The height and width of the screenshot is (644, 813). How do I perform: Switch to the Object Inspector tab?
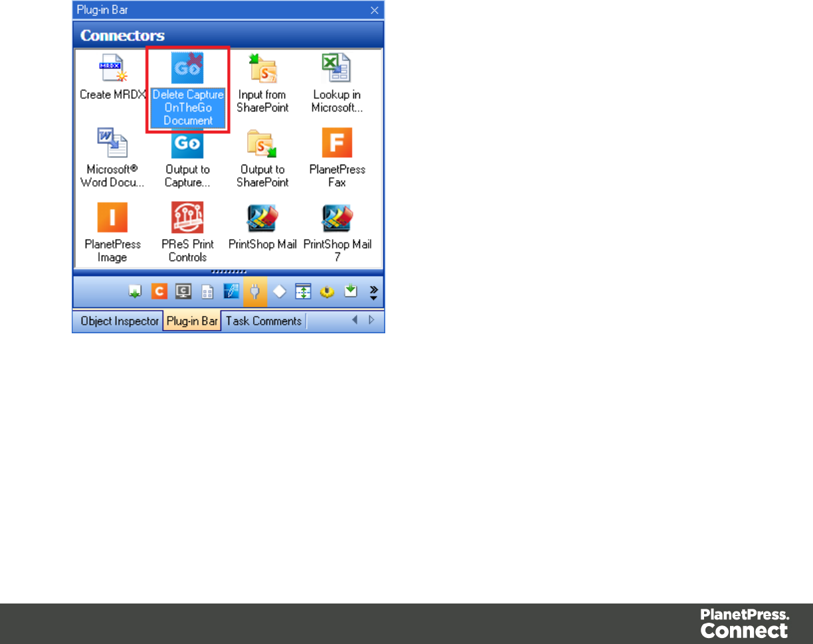click(118, 321)
